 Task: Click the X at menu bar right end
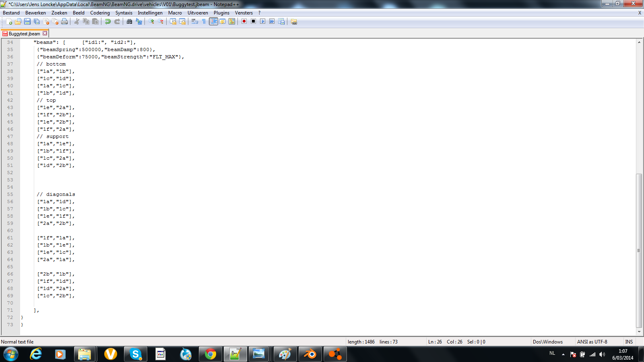[x=640, y=13]
